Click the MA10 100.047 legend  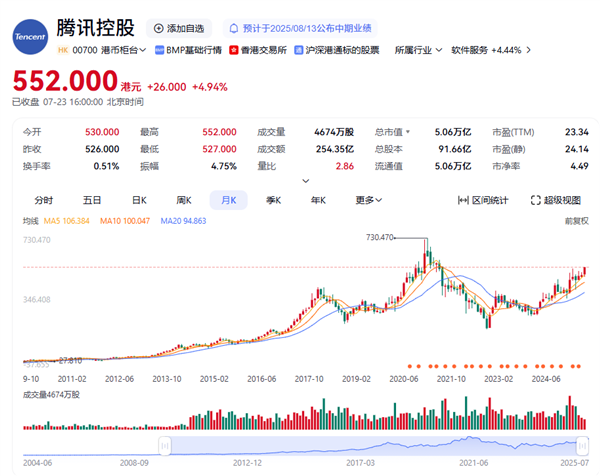coord(125,221)
